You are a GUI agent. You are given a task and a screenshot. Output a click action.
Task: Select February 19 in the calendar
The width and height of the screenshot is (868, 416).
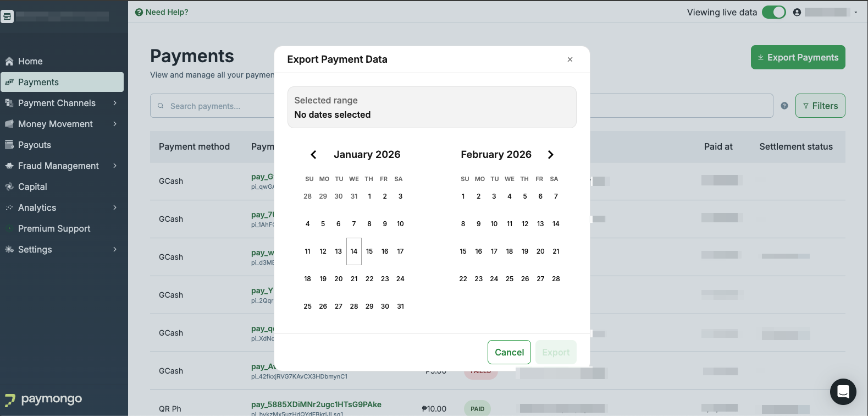click(525, 251)
